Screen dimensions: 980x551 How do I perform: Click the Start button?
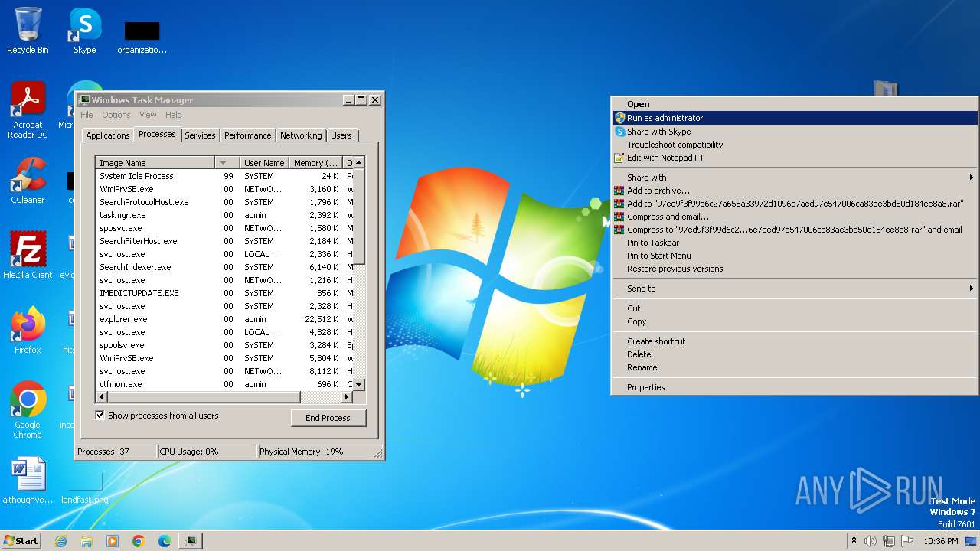[x=21, y=541]
